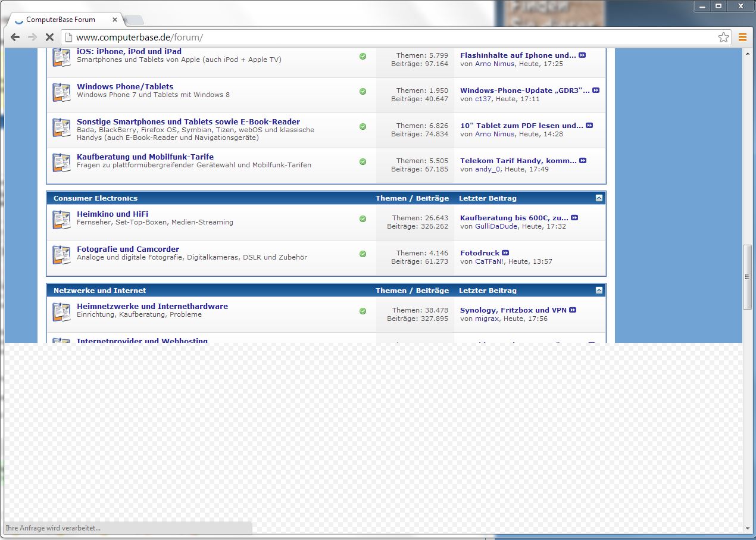View profile of user CaTFaN!
This screenshot has height=540, width=756.
pos(489,261)
